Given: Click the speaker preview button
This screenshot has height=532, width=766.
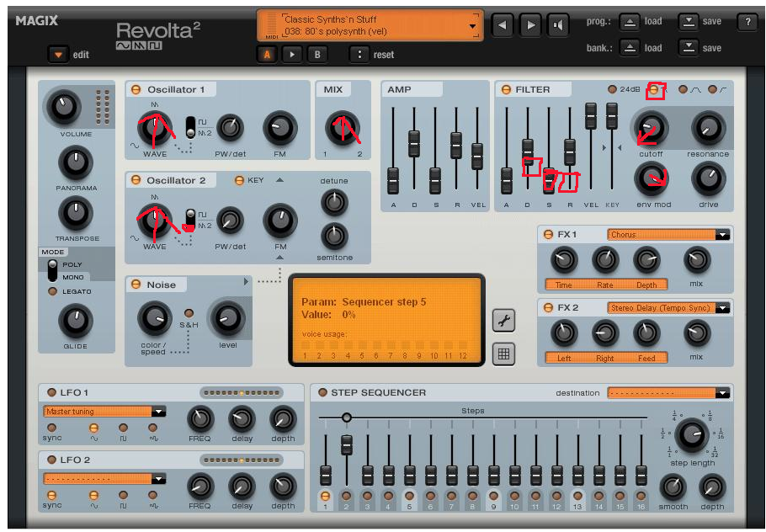Looking at the screenshot, I should click(x=558, y=25).
